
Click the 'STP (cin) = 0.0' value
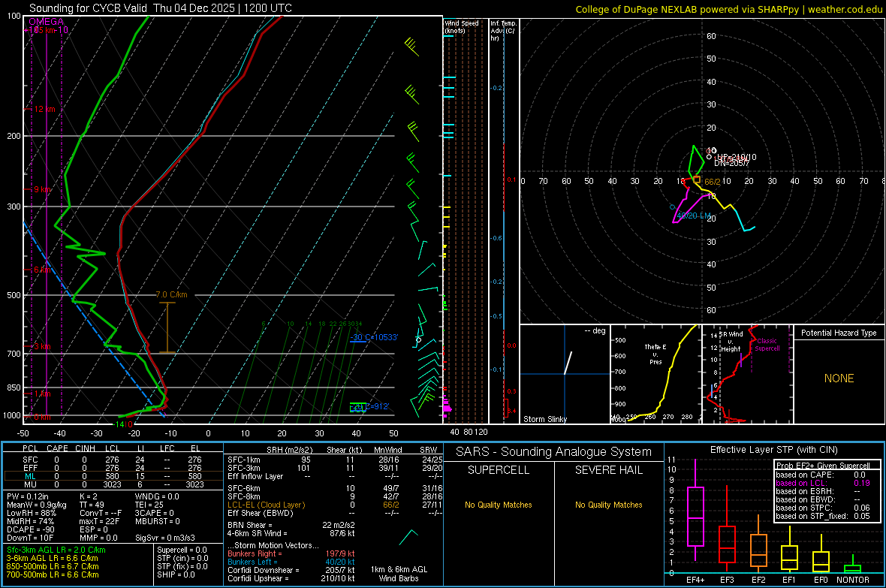pos(182,558)
